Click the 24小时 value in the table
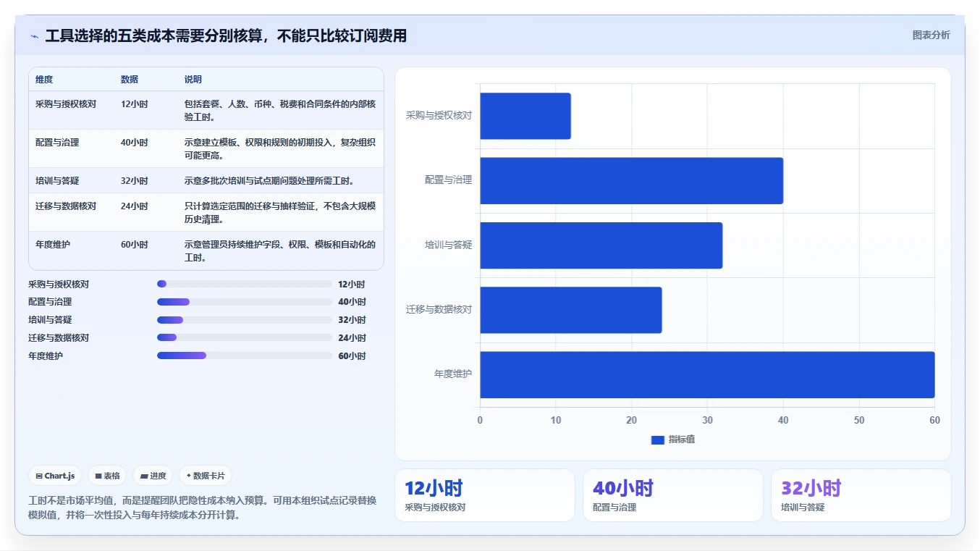The image size is (980, 551). pos(135,206)
